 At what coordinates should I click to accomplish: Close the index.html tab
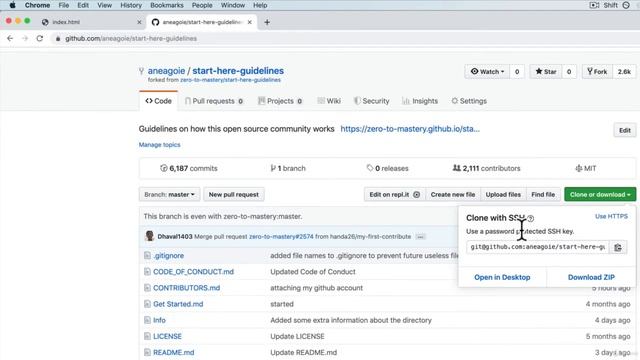point(139,22)
